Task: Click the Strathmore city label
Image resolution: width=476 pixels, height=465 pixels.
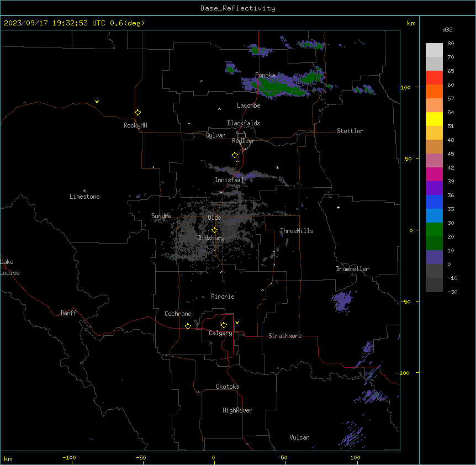Action: click(285, 336)
